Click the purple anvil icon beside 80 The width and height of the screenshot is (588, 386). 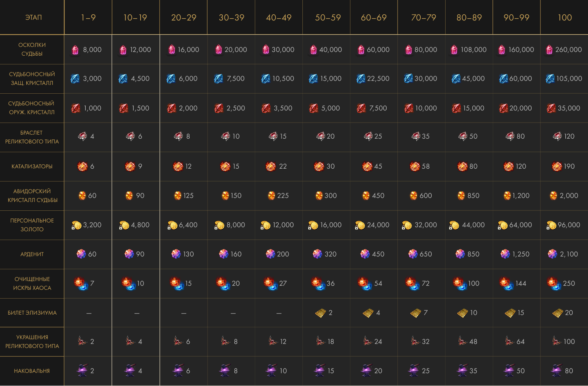coord(557,371)
